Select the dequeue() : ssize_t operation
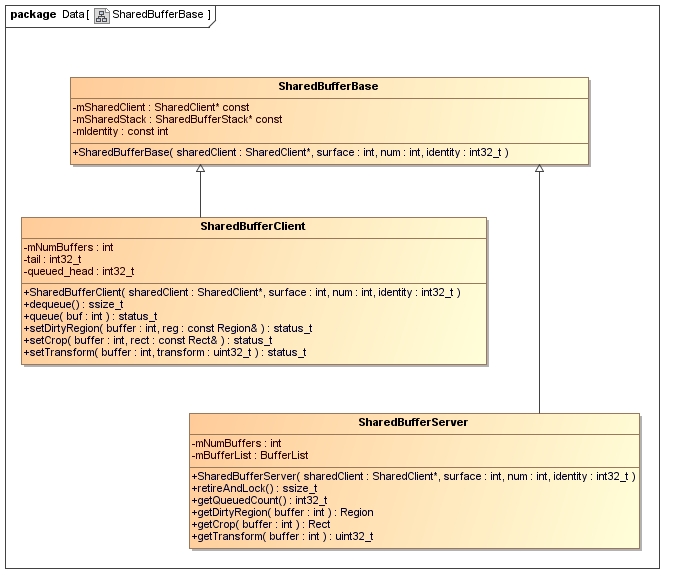674x583 pixels. pyautogui.click(x=74, y=305)
